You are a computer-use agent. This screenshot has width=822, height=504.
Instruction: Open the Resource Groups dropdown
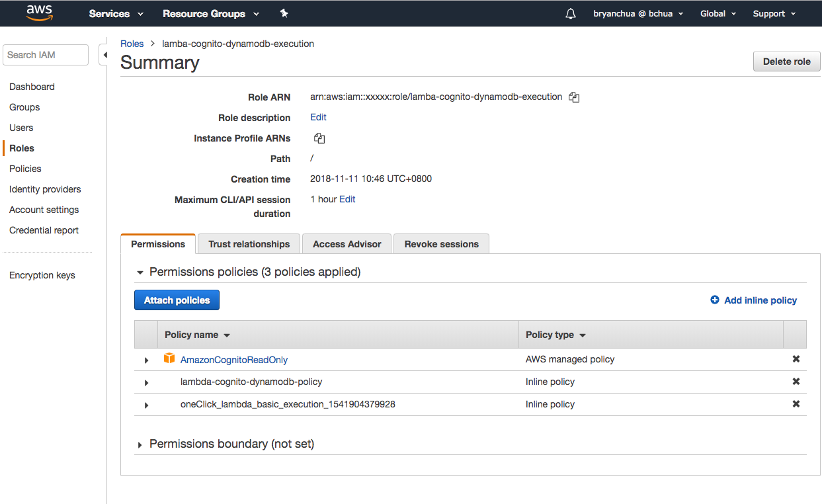pyautogui.click(x=211, y=13)
